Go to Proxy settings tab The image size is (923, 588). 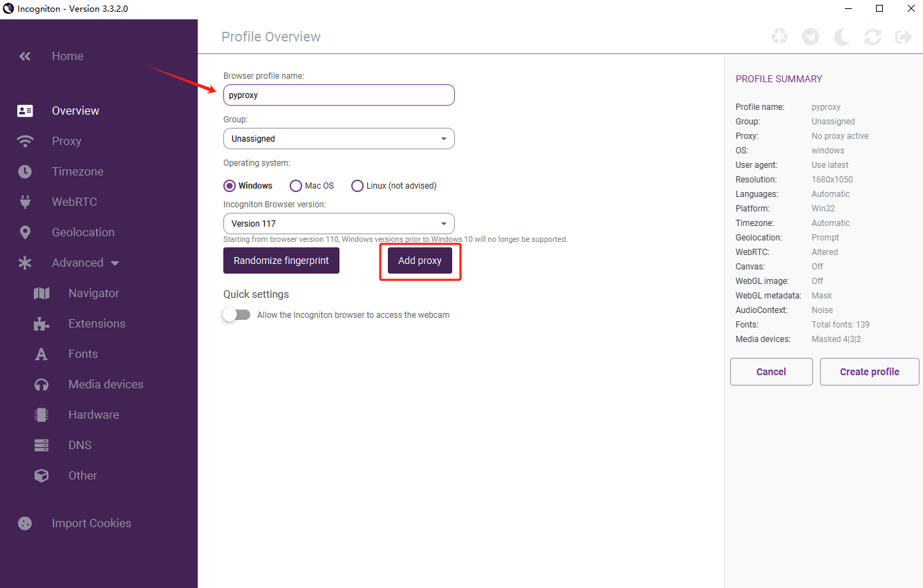[x=66, y=141]
